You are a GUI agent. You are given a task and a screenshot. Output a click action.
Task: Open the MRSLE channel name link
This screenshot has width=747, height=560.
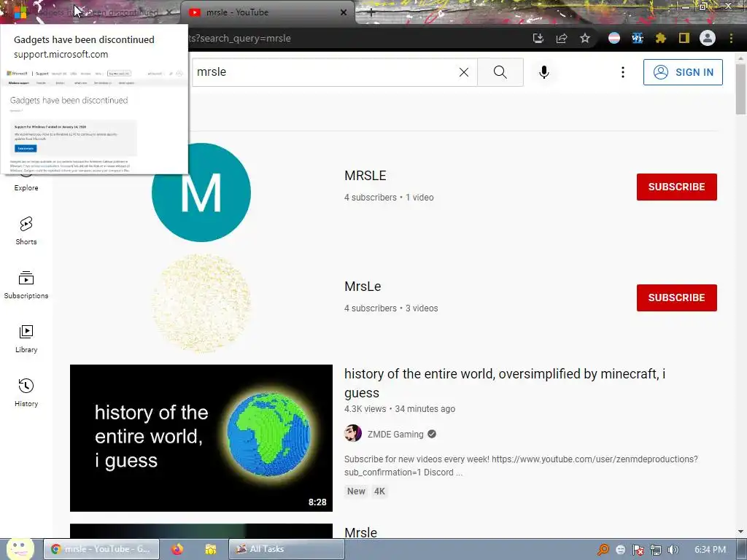[x=365, y=176]
